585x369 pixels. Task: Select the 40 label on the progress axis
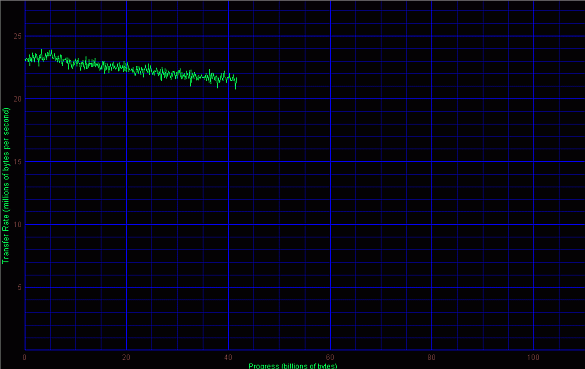coord(228,357)
